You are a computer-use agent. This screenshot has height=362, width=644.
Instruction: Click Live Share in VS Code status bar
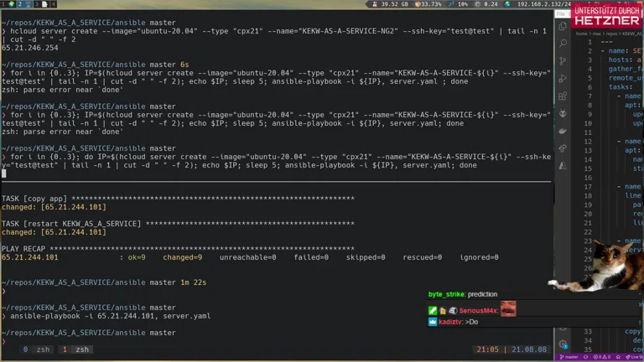click(x=635, y=357)
